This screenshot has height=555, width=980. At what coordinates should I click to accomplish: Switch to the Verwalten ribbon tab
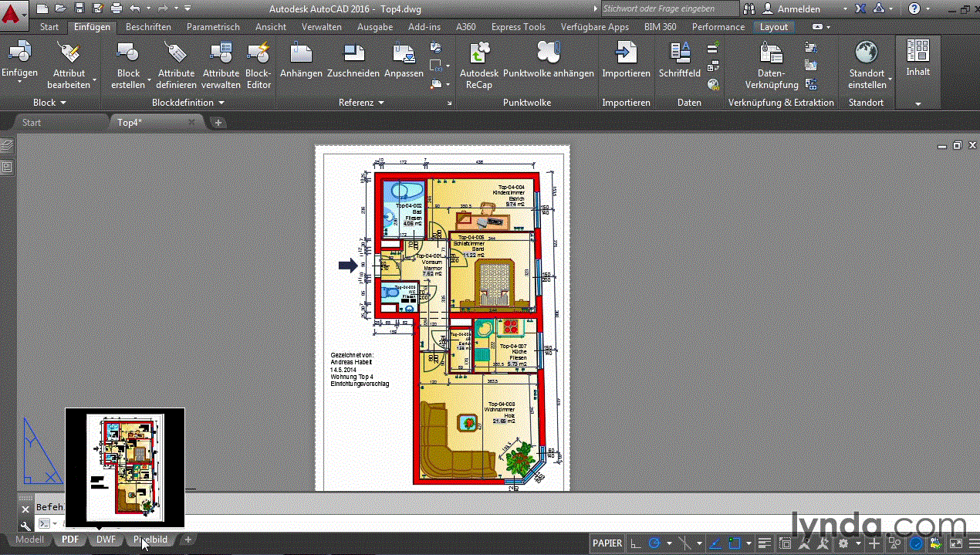point(322,27)
